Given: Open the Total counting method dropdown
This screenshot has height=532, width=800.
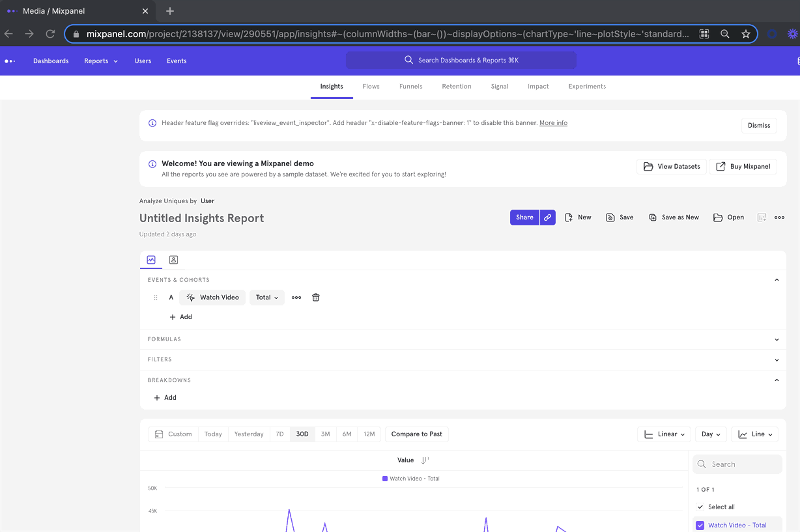Looking at the screenshot, I should click(266, 297).
